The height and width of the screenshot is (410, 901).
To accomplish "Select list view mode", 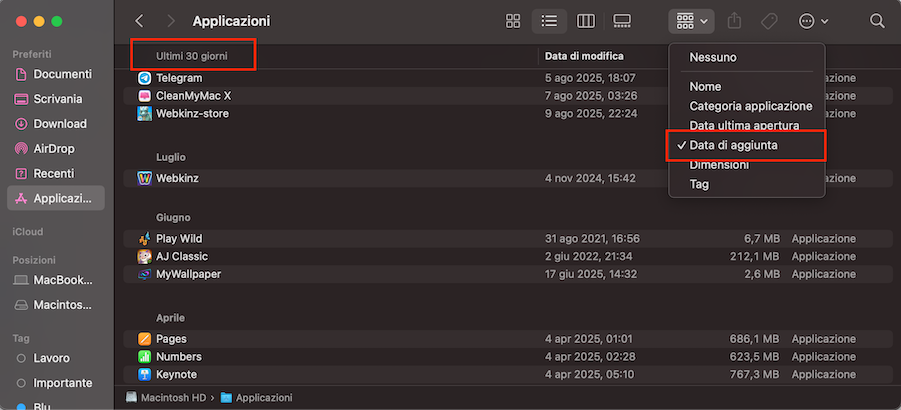I will [549, 21].
